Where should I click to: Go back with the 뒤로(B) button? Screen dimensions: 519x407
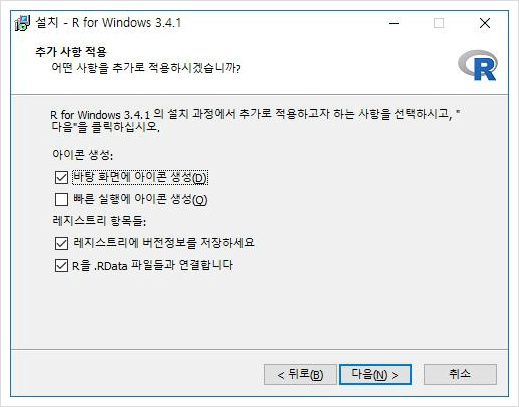[300, 374]
